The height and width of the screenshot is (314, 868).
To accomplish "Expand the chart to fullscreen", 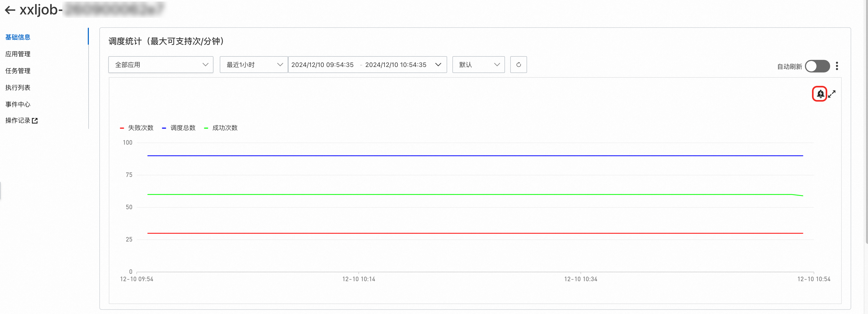I will click(x=832, y=94).
